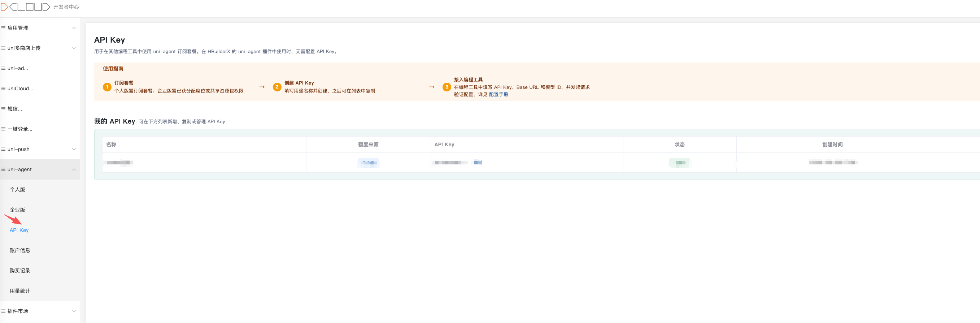980x323 pixels.
Task: Expand uni多商店上传 with its chevron
Action: [74, 48]
